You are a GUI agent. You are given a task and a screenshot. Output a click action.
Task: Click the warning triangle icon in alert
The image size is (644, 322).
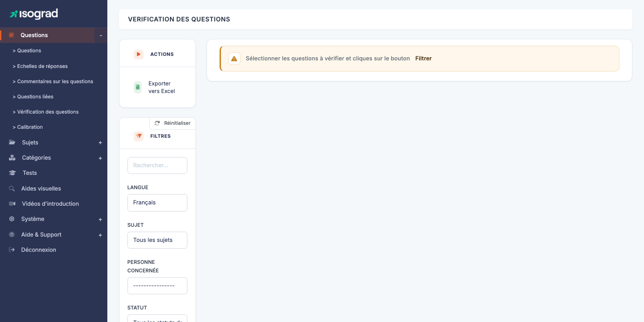(x=234, y=59)
